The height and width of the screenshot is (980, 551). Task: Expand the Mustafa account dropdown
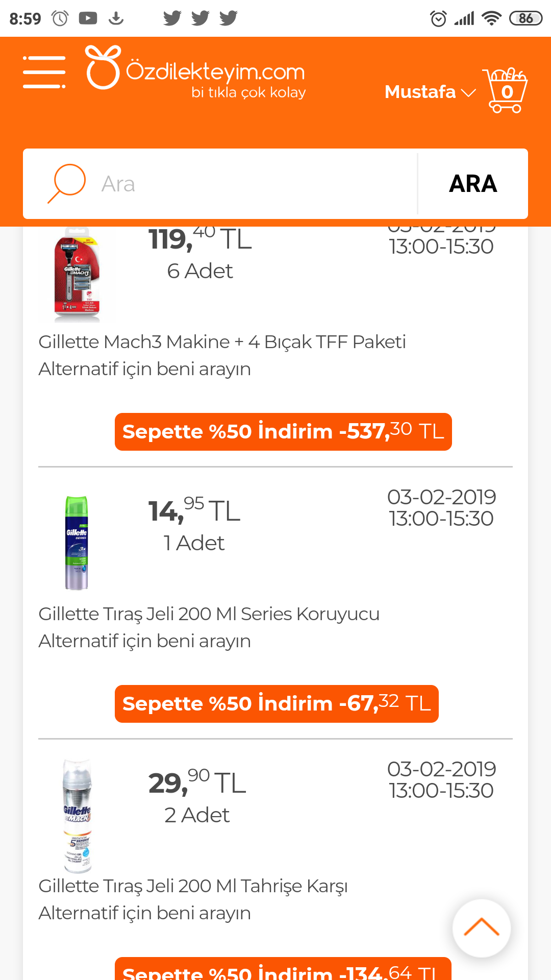[430, 92]
